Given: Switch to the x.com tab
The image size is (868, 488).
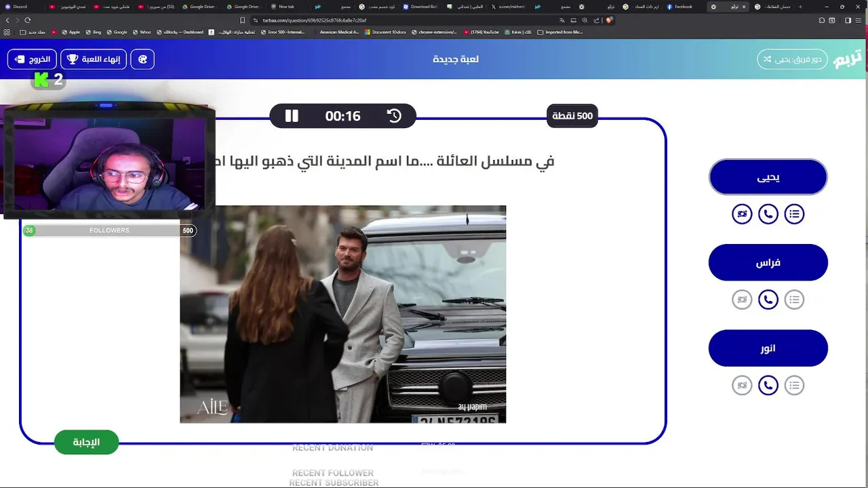Looking at the screenshot, I should [507, 7].
